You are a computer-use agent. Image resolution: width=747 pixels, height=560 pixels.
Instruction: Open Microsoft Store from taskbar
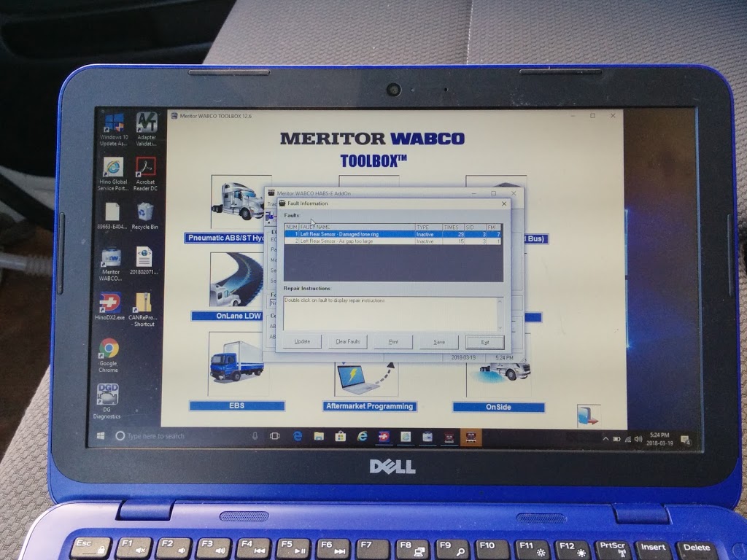click(x=340, y=436)
